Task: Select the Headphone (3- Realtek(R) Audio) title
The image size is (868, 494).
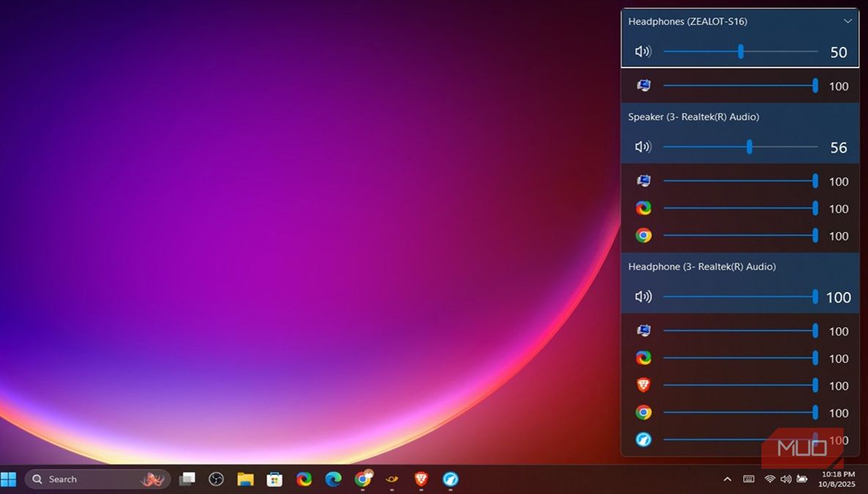Action: (x=702, y=266)
